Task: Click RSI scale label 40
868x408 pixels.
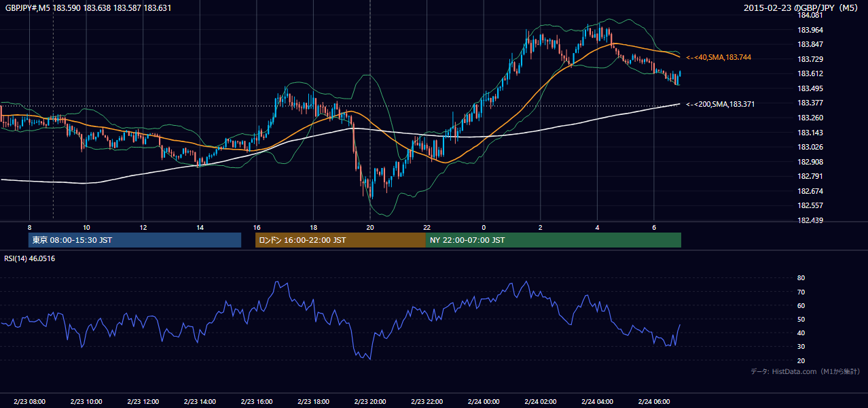Action: tap(801, 333)
